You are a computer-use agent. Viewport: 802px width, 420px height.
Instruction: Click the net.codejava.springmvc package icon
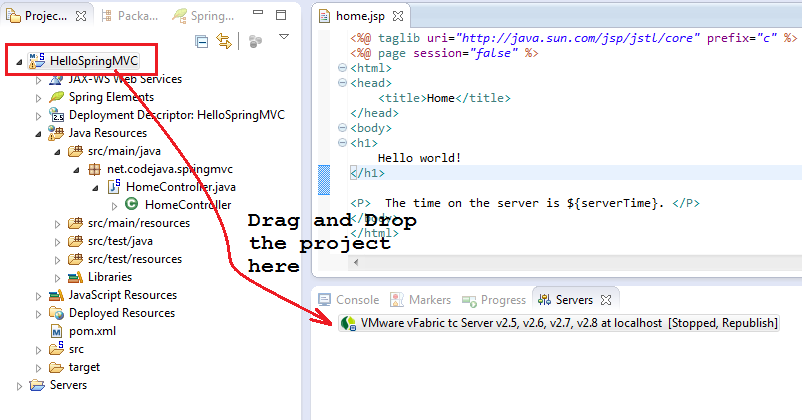[94, 169]
